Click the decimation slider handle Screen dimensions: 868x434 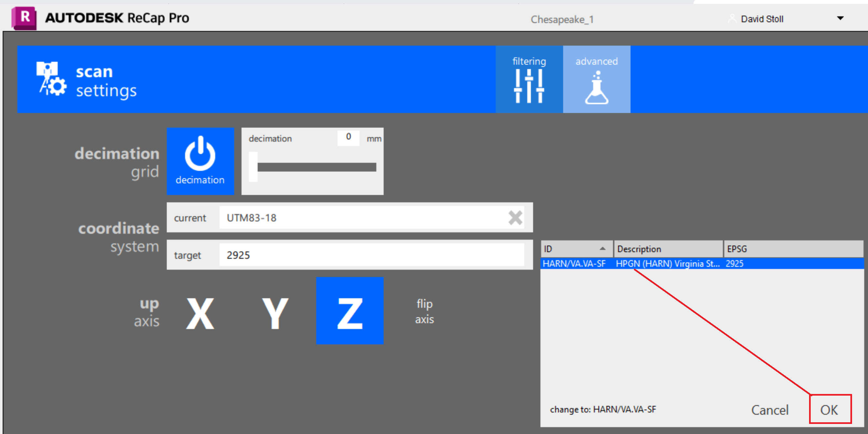point(253,167)
